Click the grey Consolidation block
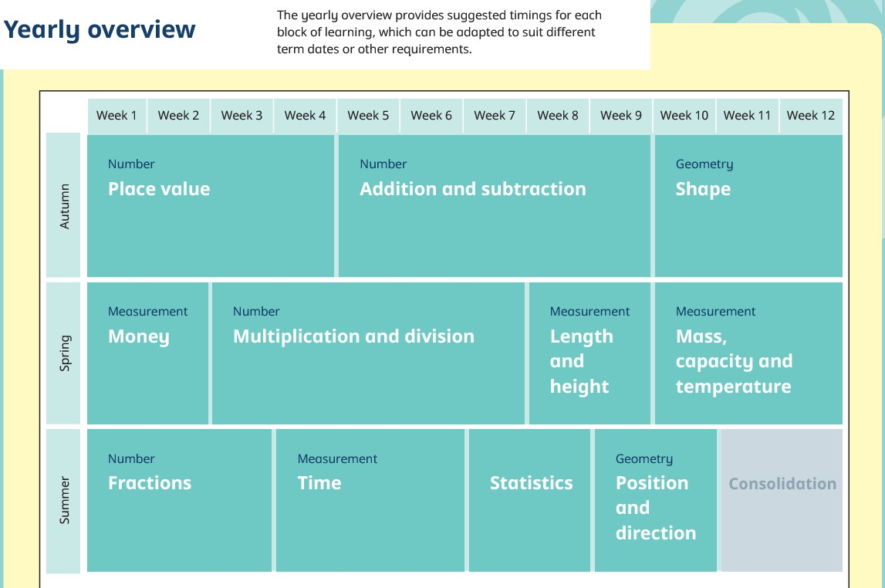Viewport: 885px width, 588px height. [782, 501]
